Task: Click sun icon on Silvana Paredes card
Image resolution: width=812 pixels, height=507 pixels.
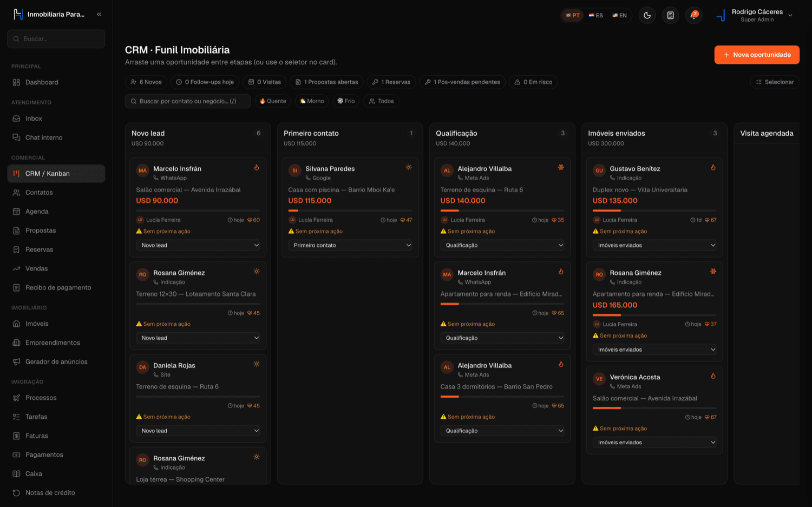Action: tap(409, 168)
